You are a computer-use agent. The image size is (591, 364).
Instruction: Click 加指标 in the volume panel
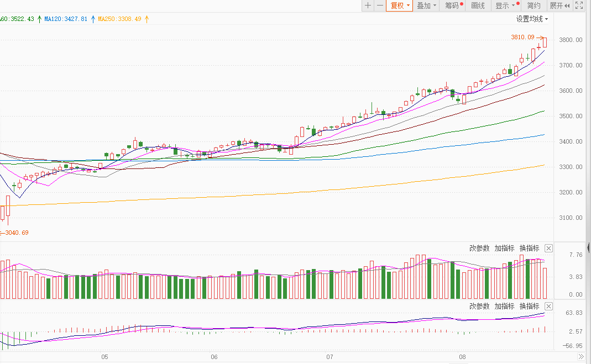504,248
